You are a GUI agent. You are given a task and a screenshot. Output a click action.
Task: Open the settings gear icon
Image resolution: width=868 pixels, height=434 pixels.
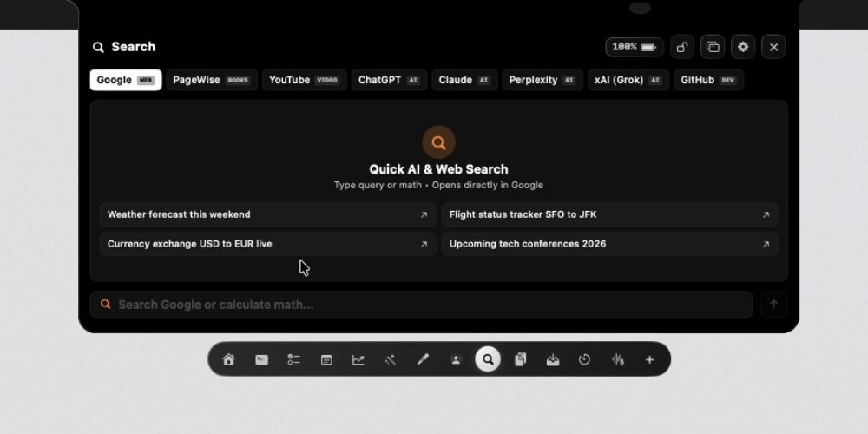pyautogui.click(x=743, y=47)
